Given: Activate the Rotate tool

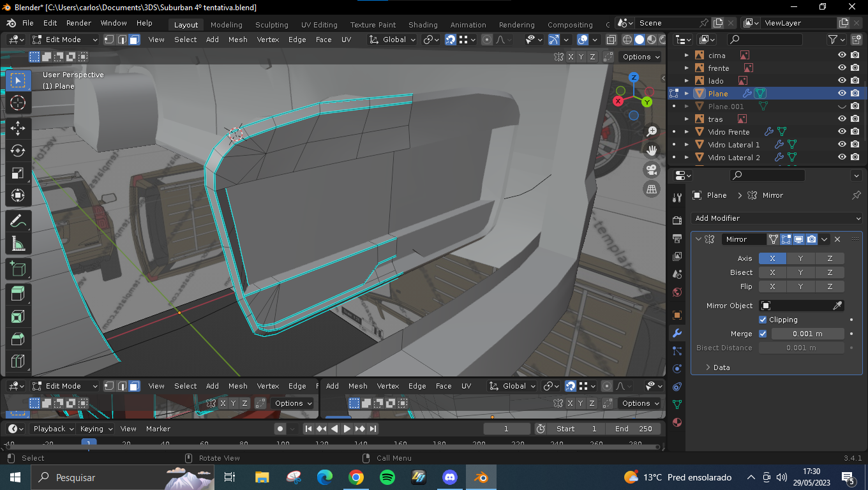Looking at the screenshot, I should point(18,151).
